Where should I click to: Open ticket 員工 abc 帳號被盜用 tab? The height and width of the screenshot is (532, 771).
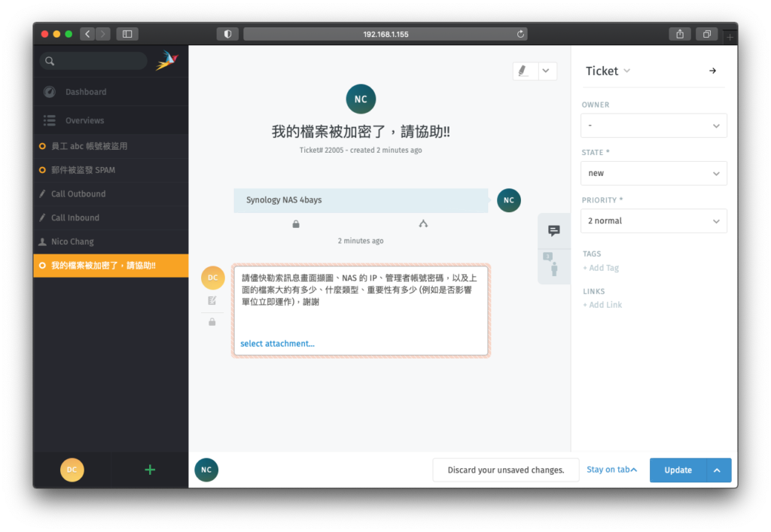click(111, 146)
